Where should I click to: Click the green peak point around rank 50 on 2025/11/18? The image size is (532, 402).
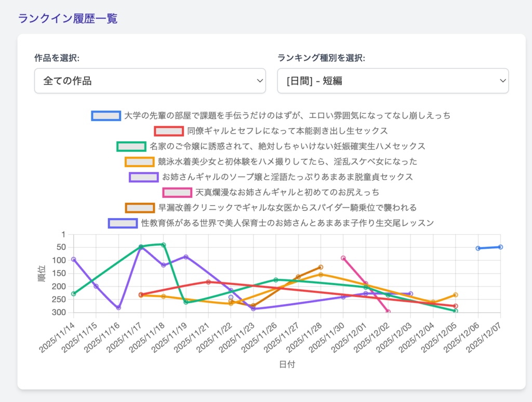click(x=164, y=243)
